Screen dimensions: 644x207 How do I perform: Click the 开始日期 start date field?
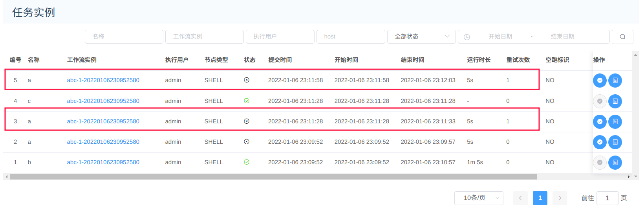click(x=500, y=37)
